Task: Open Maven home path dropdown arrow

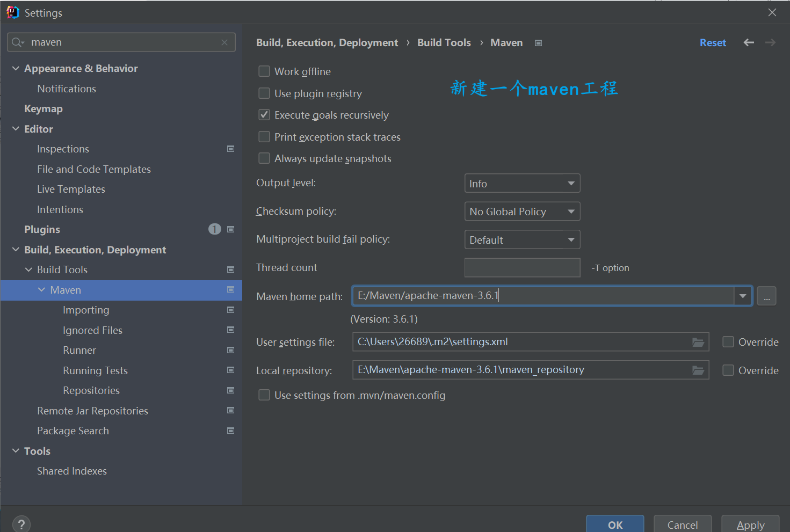Action: point(743,296)
